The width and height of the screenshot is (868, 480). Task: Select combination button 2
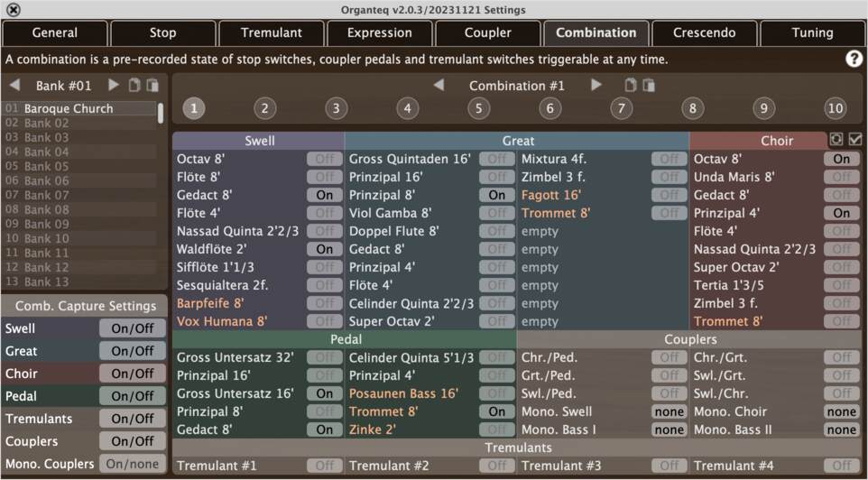point(264,108)
